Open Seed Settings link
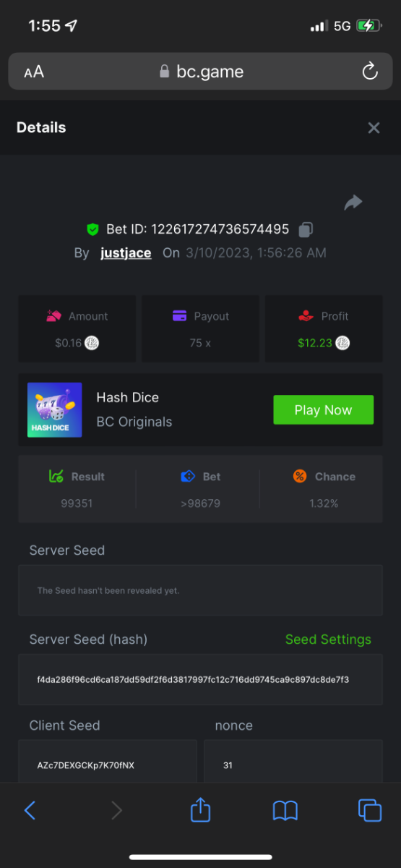 pyautogui.click(x=328, y=639)
